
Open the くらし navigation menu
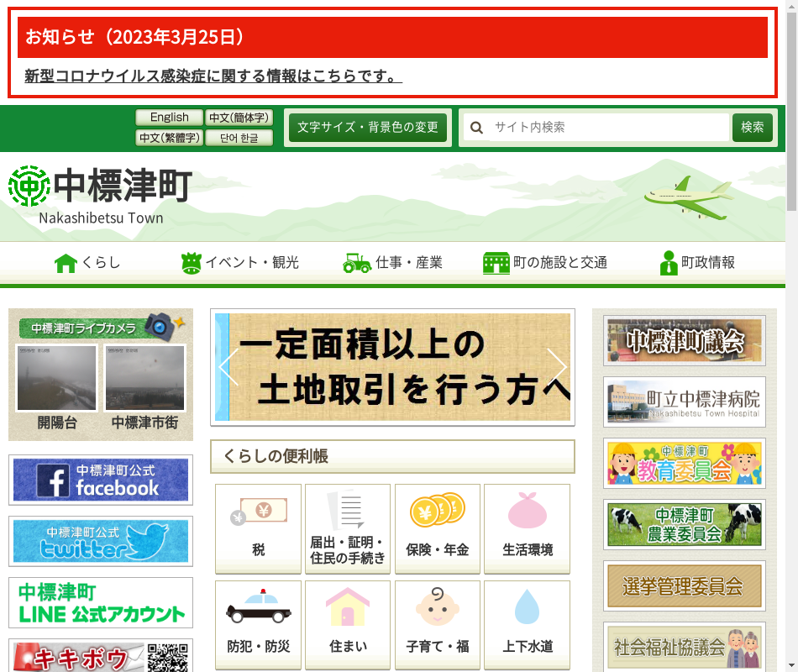point(87,263)
